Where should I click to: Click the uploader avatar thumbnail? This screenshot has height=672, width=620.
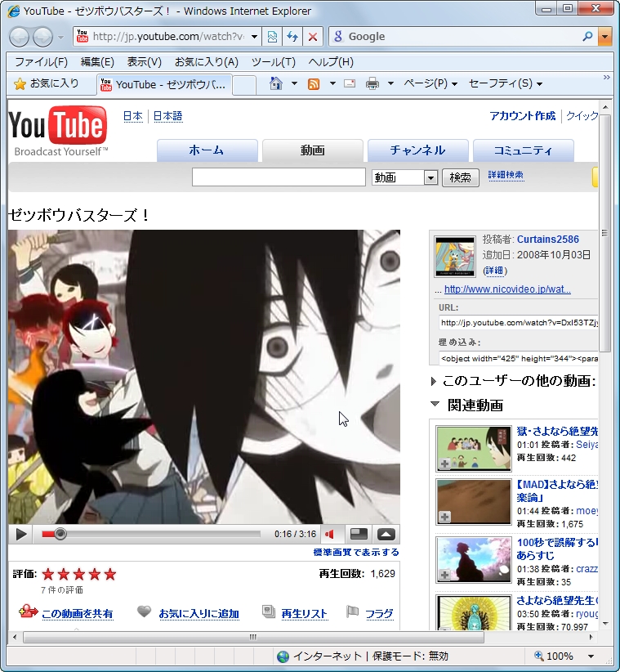pyautogui.click(x=455, y=256)
